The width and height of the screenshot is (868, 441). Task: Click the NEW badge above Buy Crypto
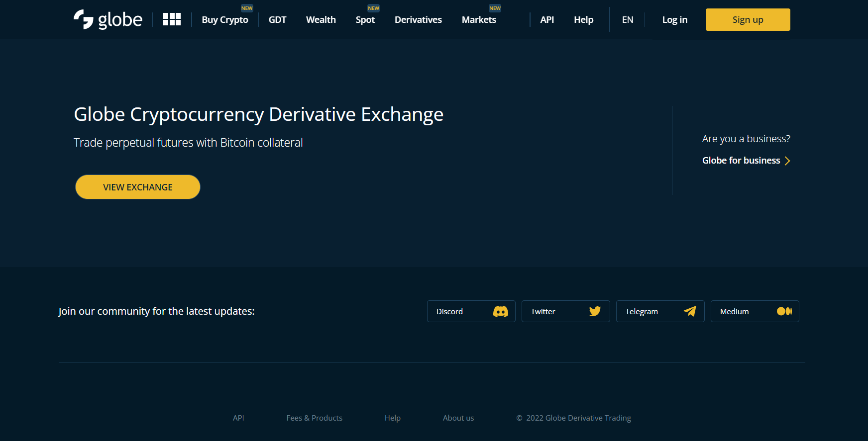(x=247, y=8)
